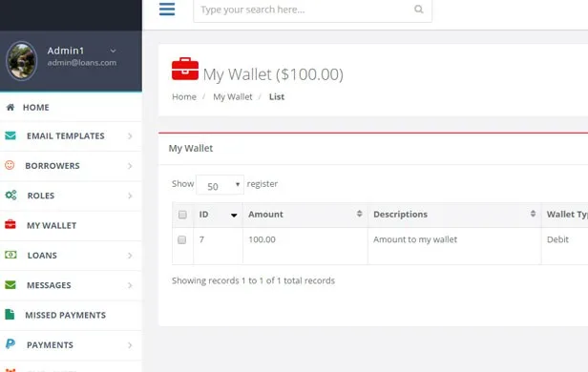The width and height of the screenshot is (588, 372).
Task: Sort table by ID column arrow
Action: coord(234,215)
